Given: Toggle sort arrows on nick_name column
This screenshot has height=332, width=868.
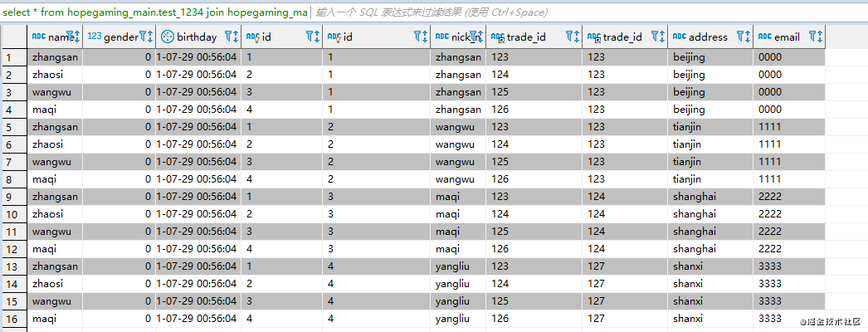Looking at the screenshot, I should 481,37.
